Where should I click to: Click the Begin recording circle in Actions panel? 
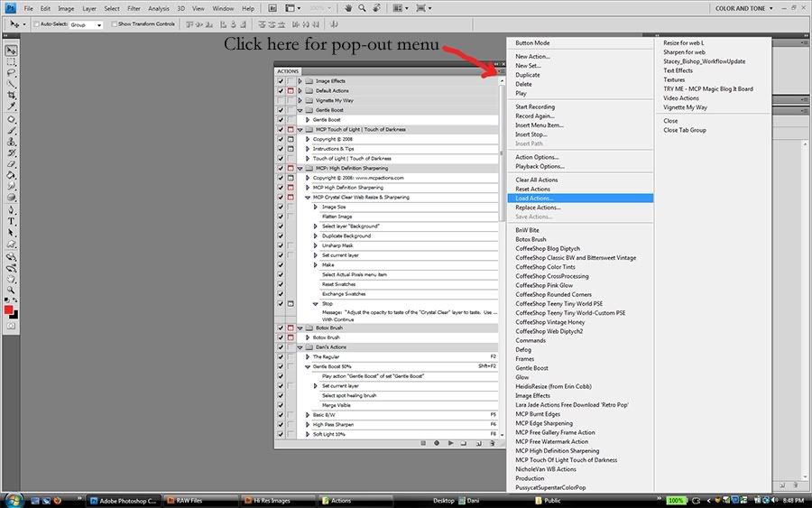pos(437,443)
